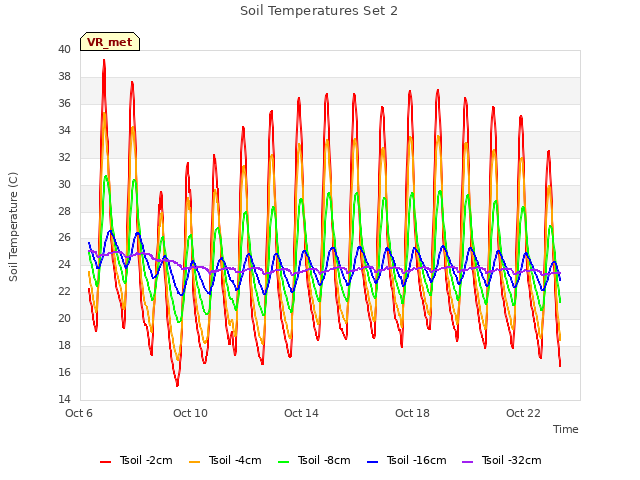
Task: Click the 26 y-axis tick label
Action: (64, 238)
